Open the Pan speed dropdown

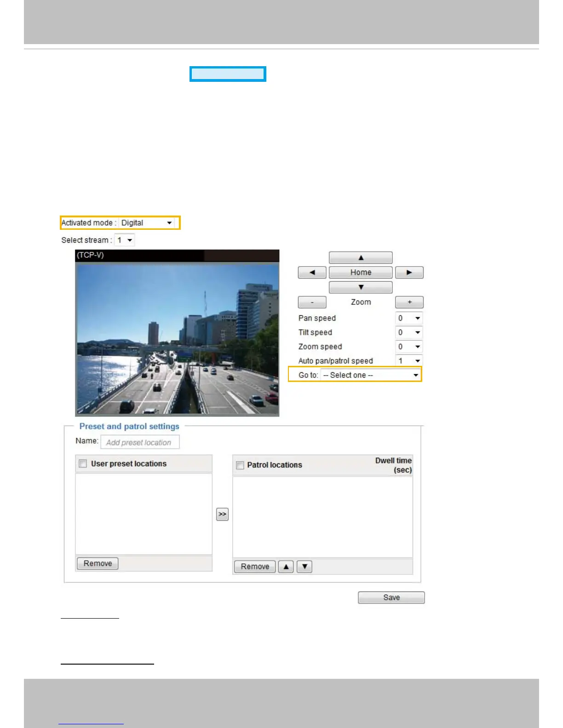409,318
